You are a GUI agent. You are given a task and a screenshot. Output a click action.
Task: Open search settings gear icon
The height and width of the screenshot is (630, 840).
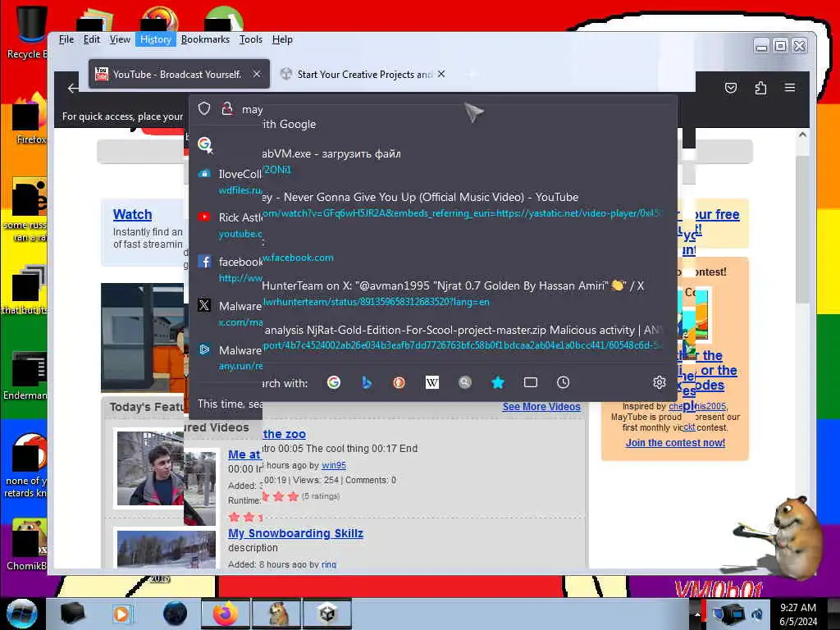pos(660,382)
